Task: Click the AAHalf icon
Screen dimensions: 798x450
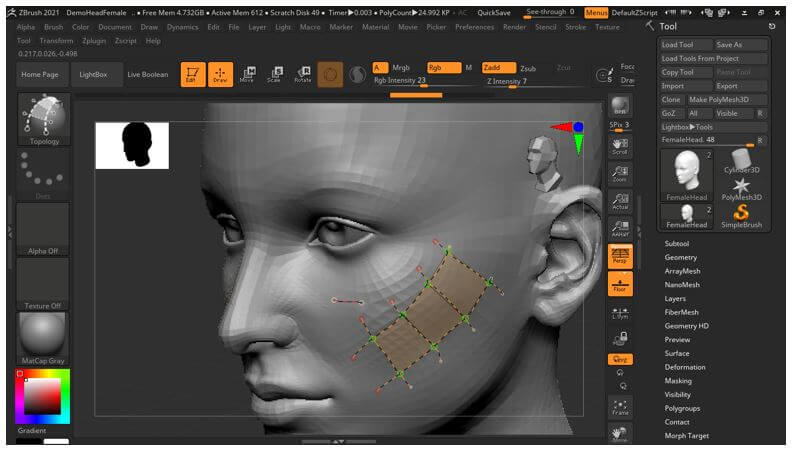Action: pyautogui.click(x=620, y=229)
